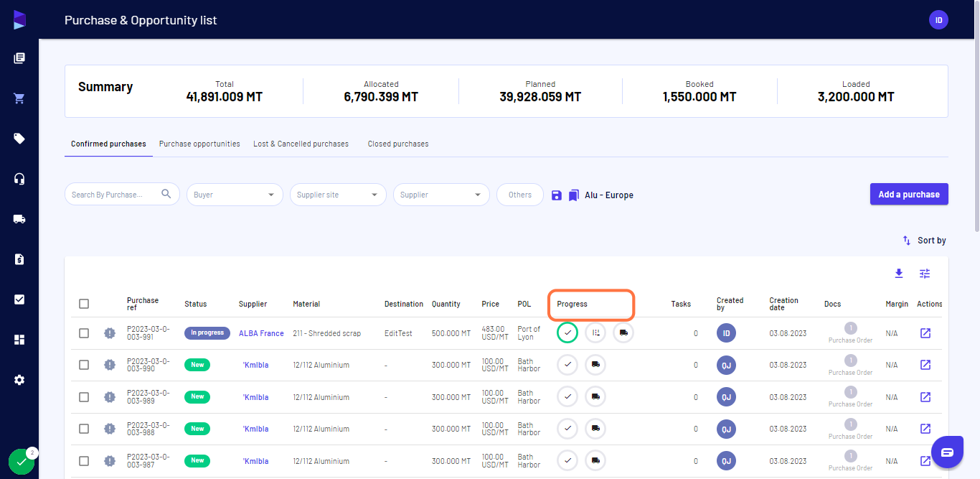The image size is (980, 479).
Task: Open the price tag sales sidebar icon
Action: [x=19, y=139]
